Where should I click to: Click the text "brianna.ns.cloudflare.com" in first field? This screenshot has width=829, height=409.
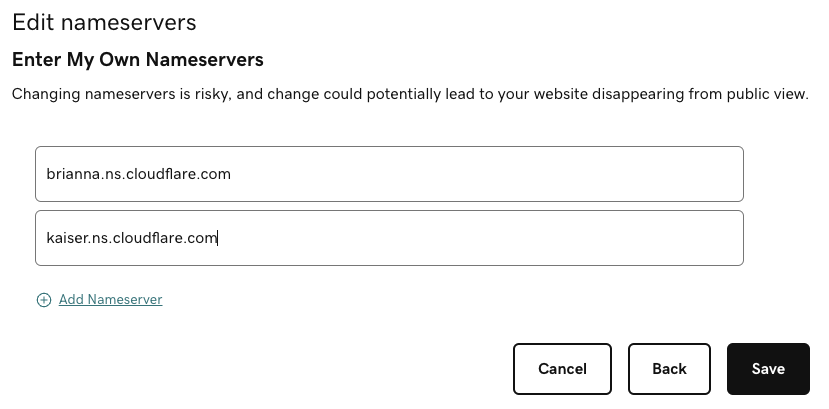click(139, 174)
